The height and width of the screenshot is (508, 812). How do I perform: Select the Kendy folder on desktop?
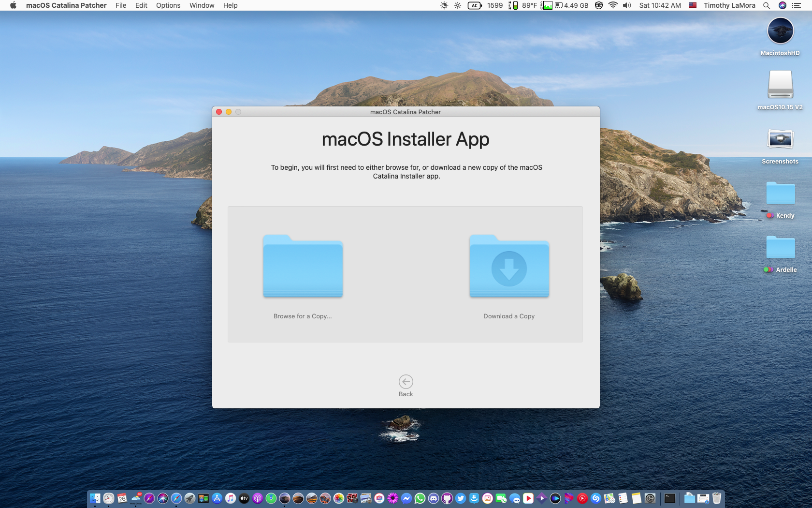click(780, 193)
